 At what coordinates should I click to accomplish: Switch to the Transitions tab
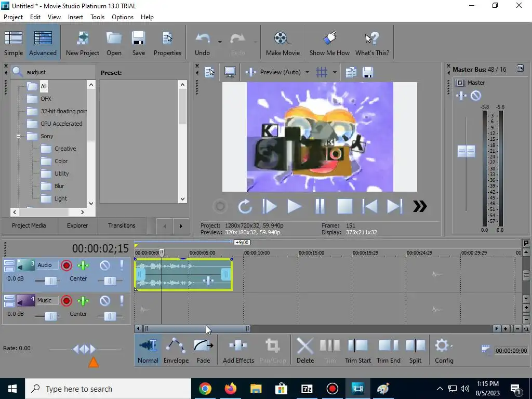pos(122,225)
